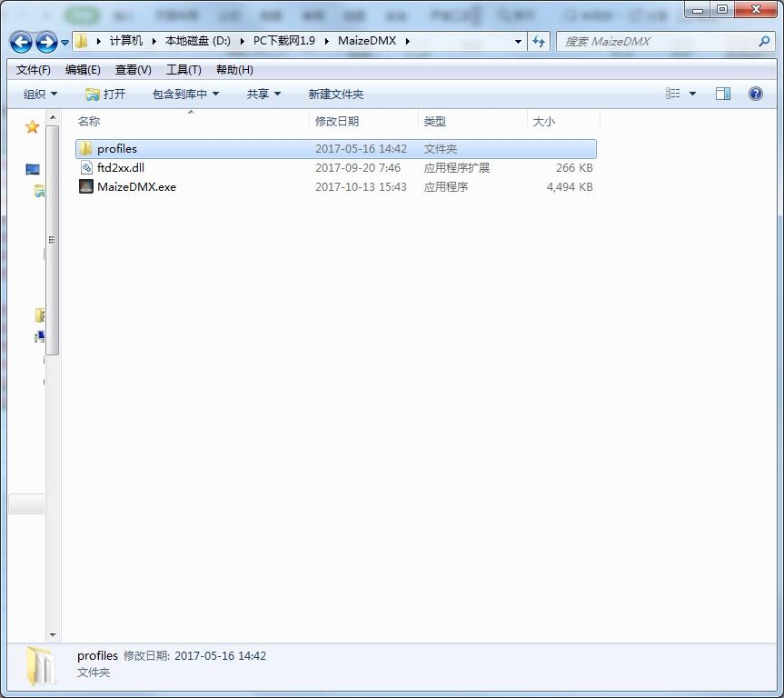Click the 打开 toolbar button
Screen dimensions: 784x698
[105, 94]
